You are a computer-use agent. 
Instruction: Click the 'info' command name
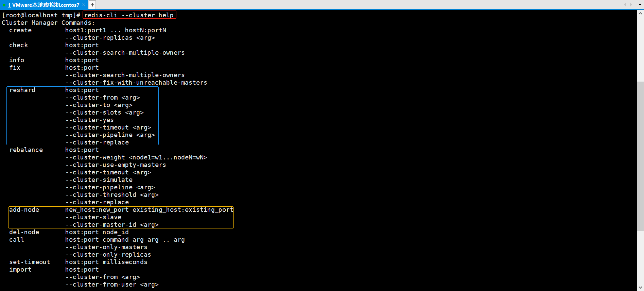[x=17, y=60]
